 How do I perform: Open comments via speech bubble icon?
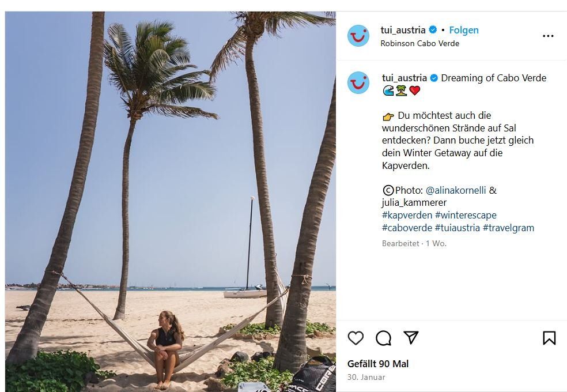click(383, 338)
